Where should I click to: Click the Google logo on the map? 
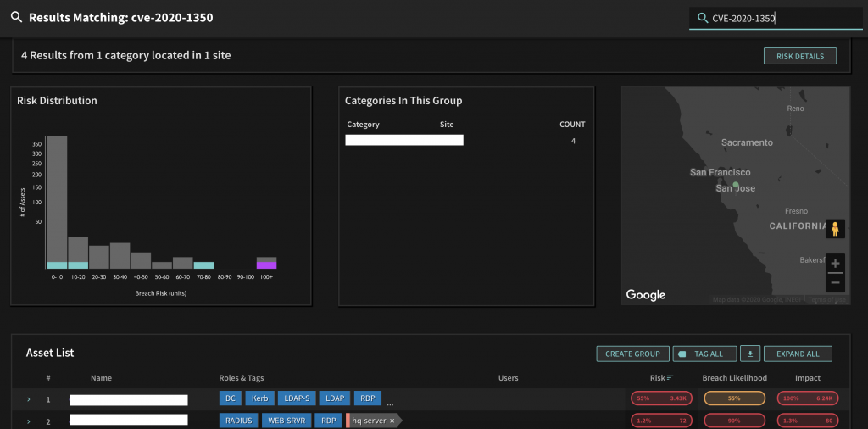pyautogui.click(x=646, y=295)
